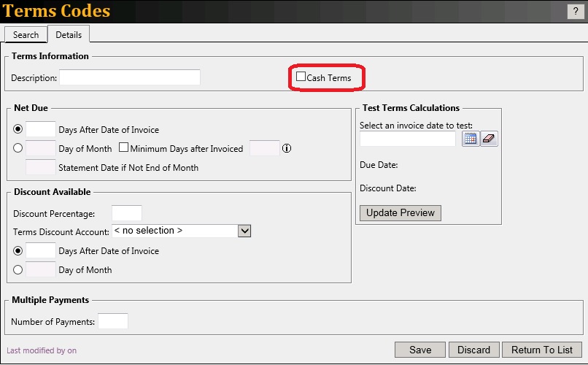Select Net Due Day of Month radio
The height and width of the screenshot is (365, 588).
tap(18, 148)
